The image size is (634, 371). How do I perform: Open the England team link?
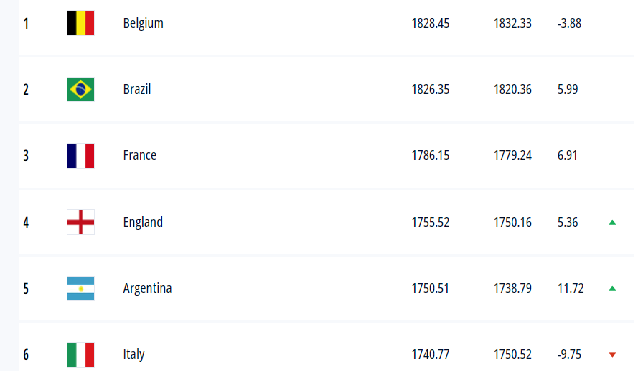click(x=143, y=222)
